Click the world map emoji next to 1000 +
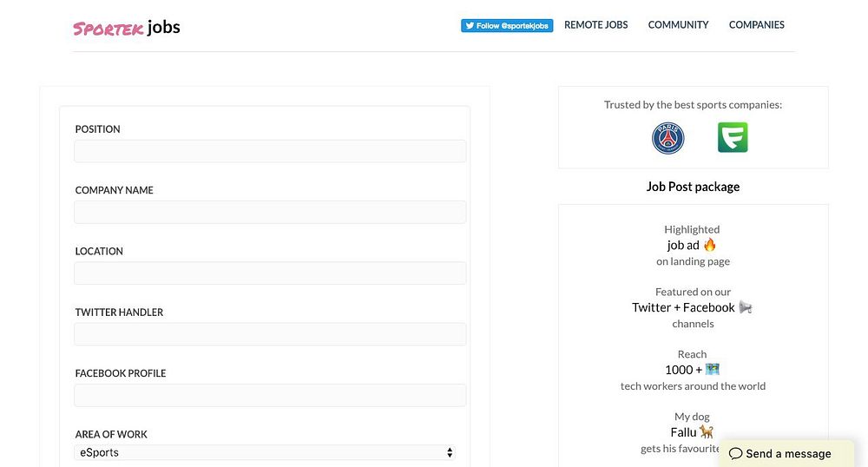The height and width of the screenshot is (467, 868). 713,369
